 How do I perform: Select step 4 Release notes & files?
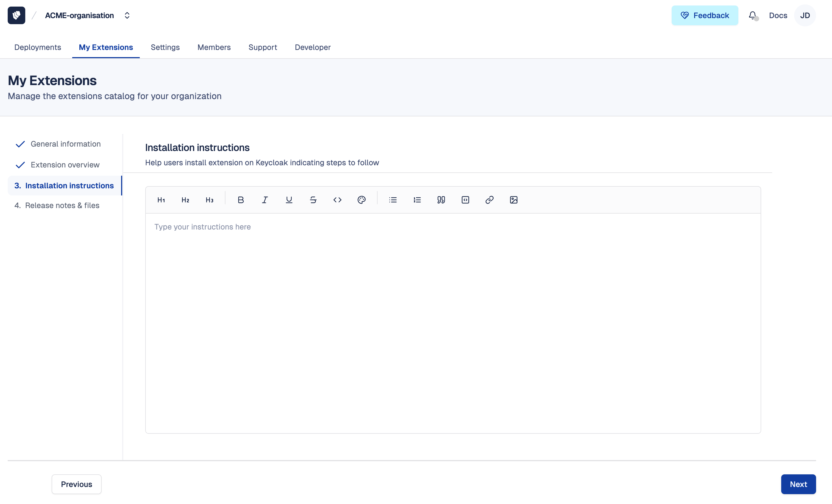click(62, 205)
